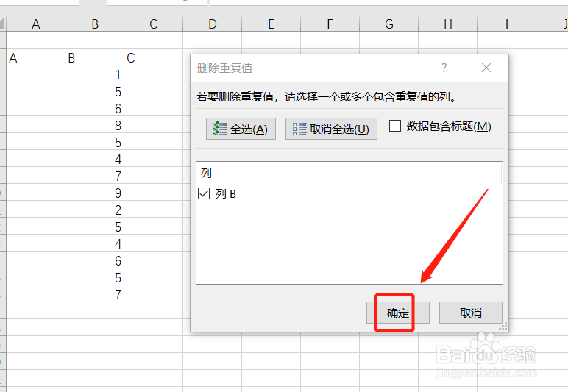
Task: Select column G header
Action: click(x=389, y=24)
